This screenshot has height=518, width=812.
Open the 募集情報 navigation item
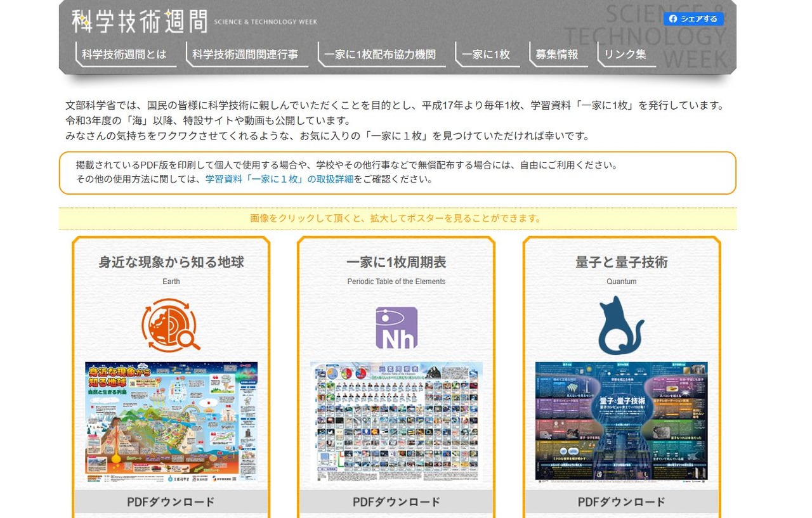click(556, 55)
